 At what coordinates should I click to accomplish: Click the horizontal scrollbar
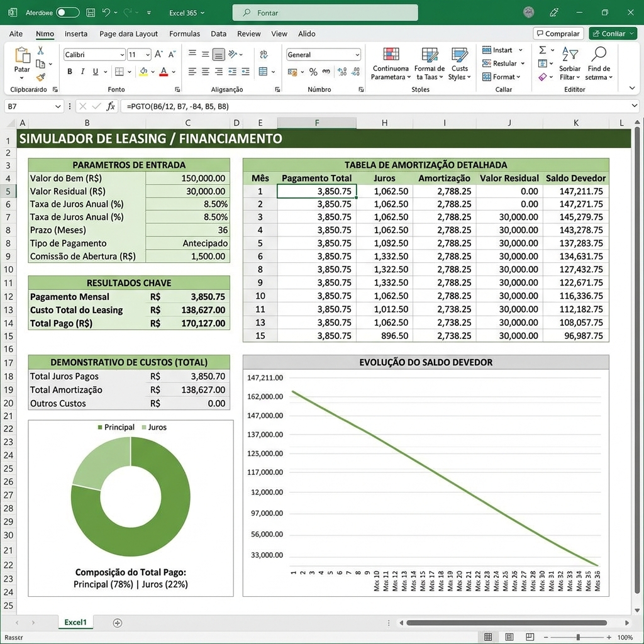pyautogui.click(x=506, y=623)
